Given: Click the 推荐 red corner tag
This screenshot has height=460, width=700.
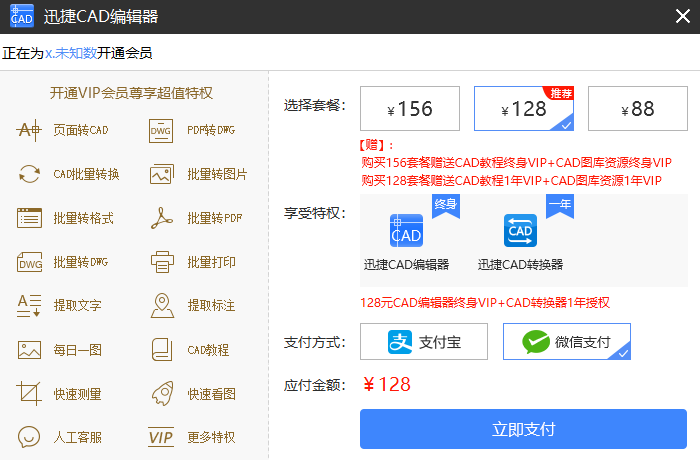Looking at the screenshot, I should pyautogui.click(x=560, y=93).
